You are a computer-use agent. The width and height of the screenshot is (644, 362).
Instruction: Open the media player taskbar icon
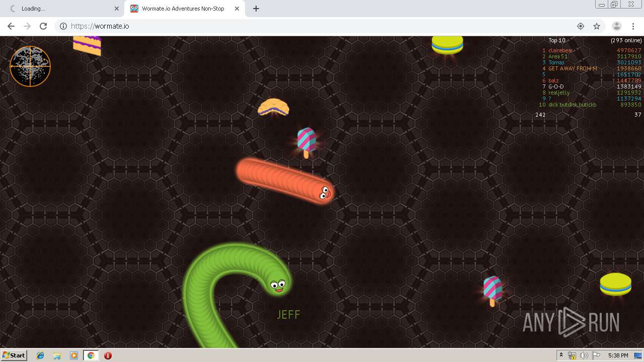[74, 355]
